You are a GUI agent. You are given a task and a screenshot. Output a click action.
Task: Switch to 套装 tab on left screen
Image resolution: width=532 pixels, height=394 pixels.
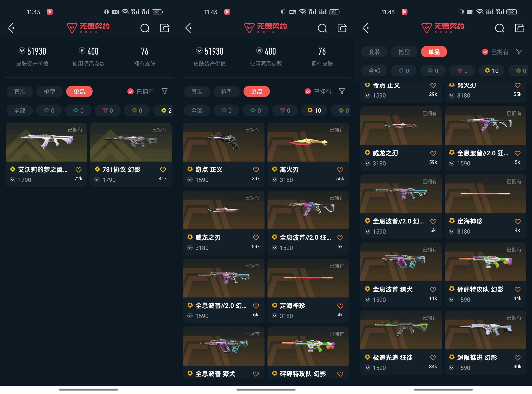(20, 92)
